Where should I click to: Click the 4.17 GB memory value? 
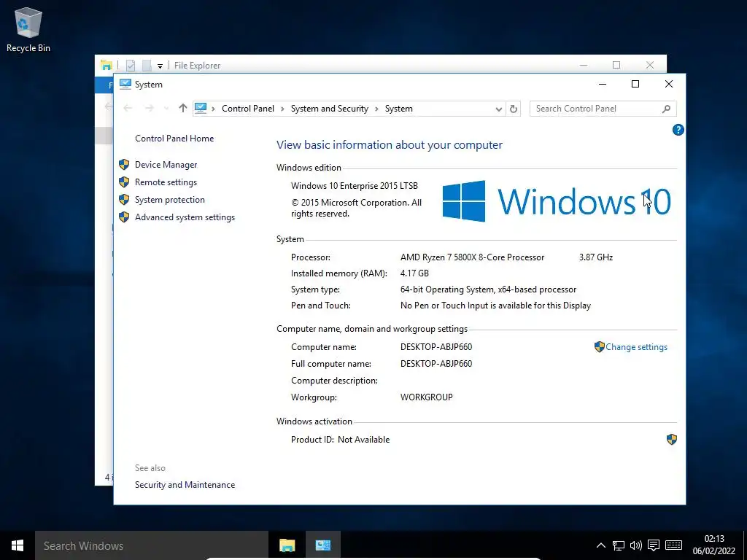(414, 273)
